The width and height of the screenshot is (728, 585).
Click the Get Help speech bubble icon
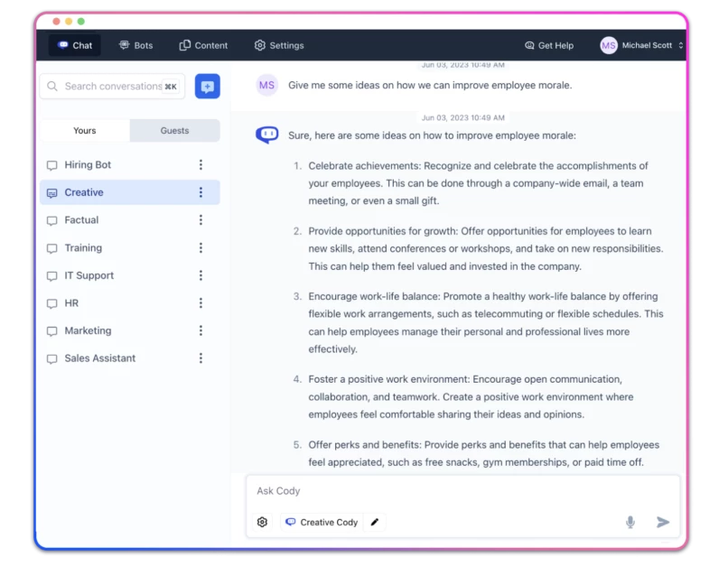(x=528, y=45)
